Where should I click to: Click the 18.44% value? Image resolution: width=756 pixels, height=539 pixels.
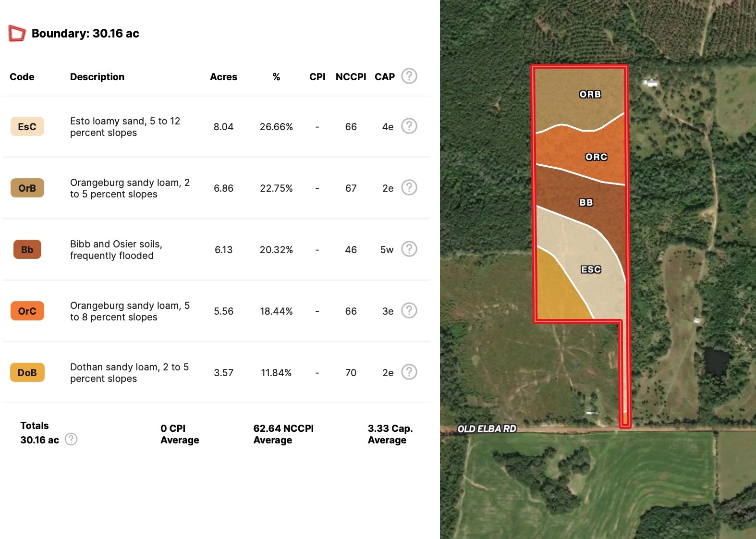click(x=276, y=311)
